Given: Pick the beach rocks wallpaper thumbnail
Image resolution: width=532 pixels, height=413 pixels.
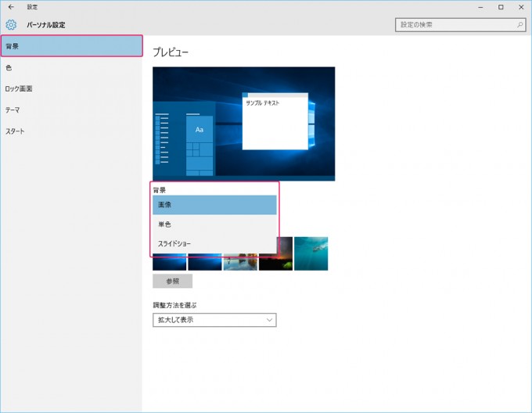Looking at the screenshot, I should point(240,262).
